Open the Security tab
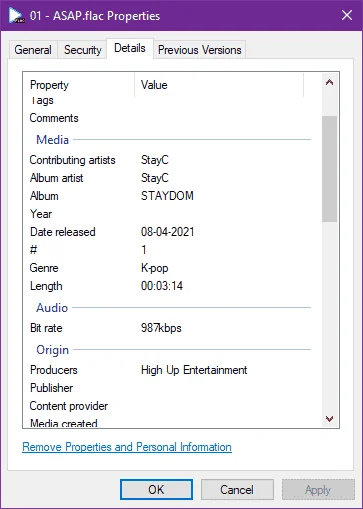 [x=82, y=50]
